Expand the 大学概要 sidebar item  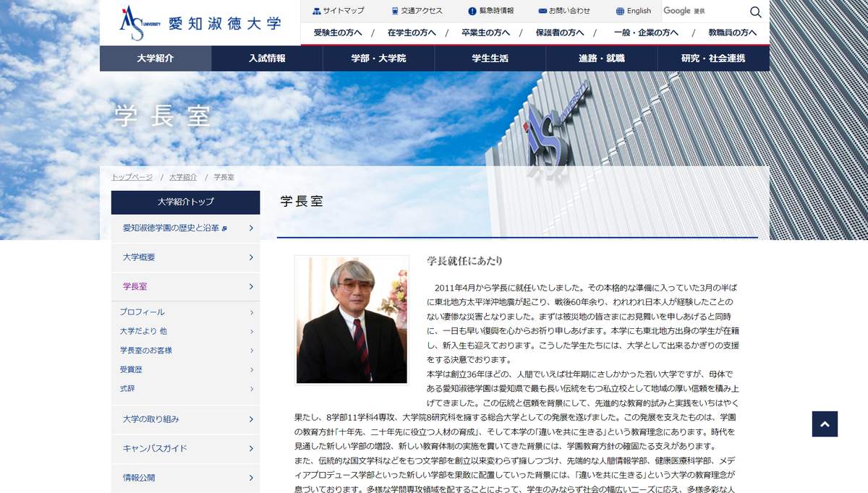250,257
